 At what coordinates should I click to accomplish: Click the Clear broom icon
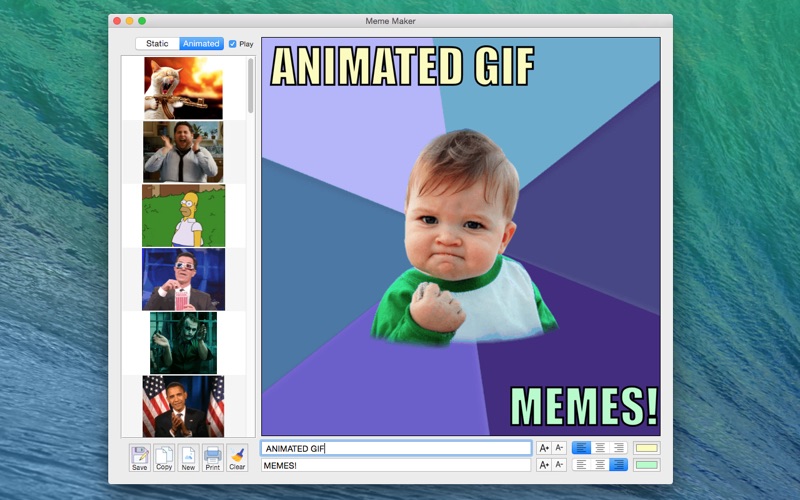(237, 458)
